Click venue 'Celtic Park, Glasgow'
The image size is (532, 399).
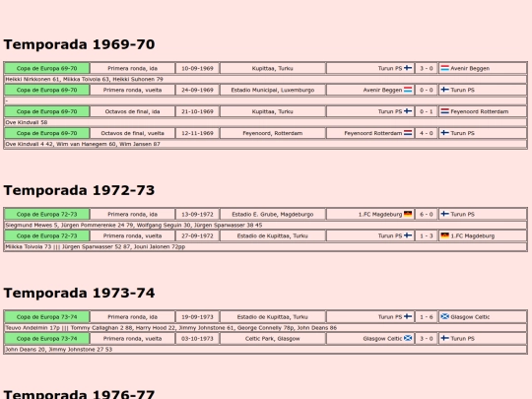273,338
